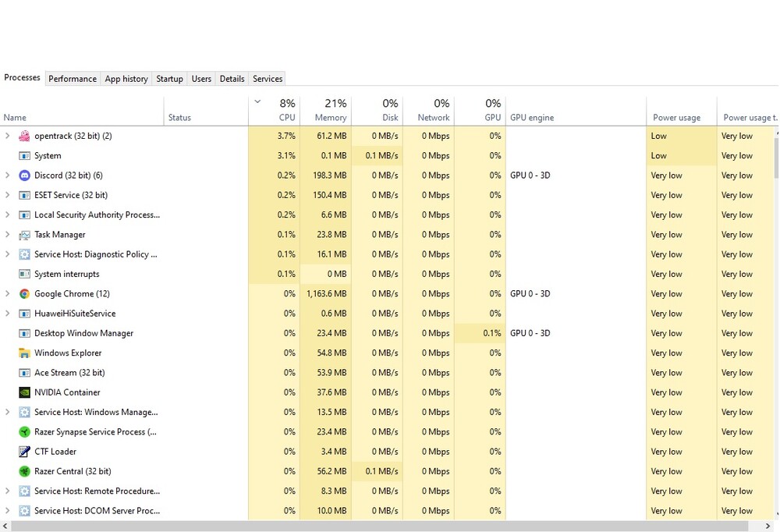Viewport: 780px width, 532px height.
Task: Sort by the Network column header
Action: (429, 111)
